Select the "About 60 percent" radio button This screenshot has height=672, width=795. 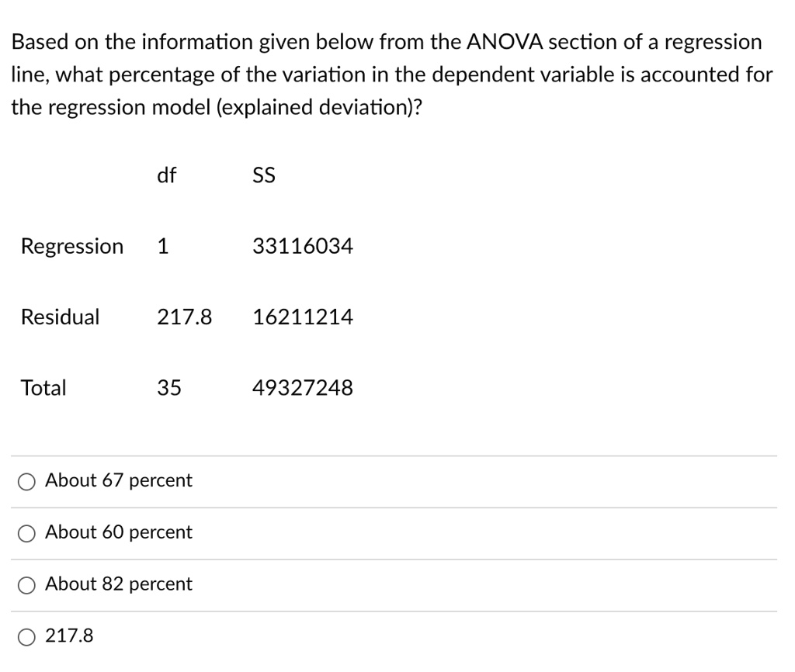click(x=26, y=533)
